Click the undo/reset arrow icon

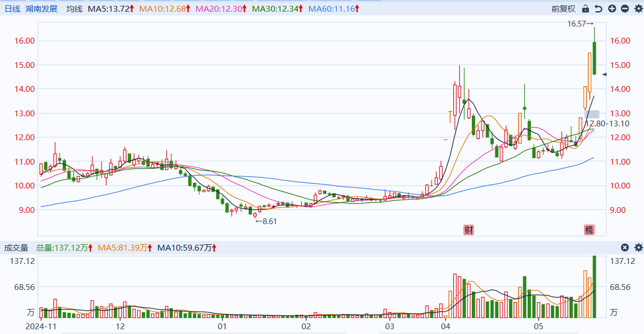599,8
